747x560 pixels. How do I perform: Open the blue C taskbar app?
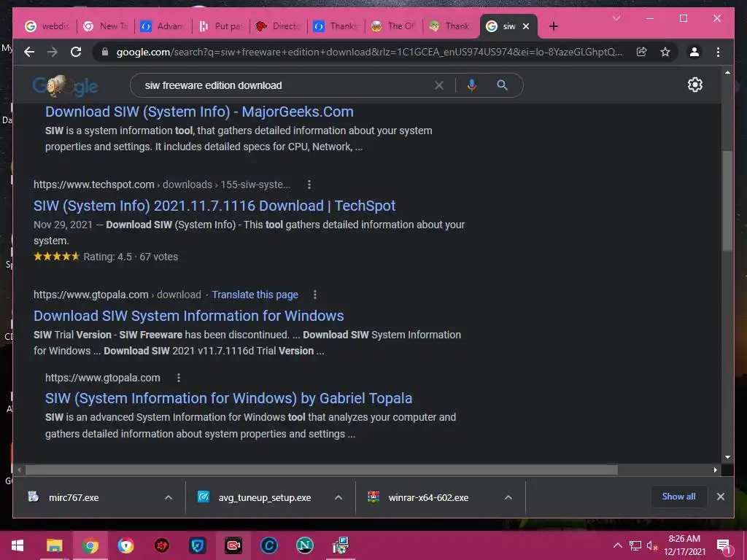(x=268, y=545)
